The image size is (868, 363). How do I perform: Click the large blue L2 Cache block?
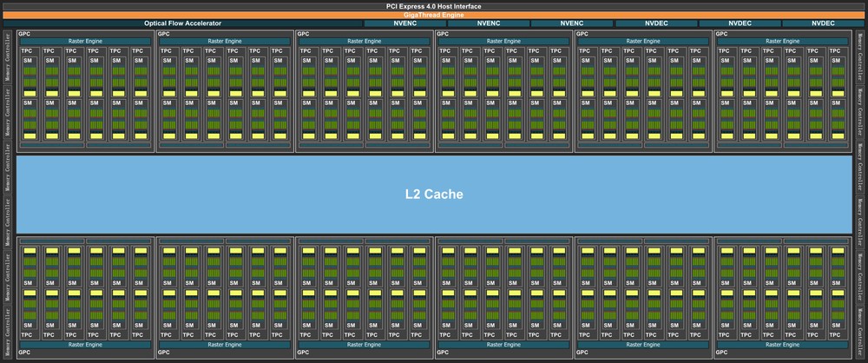click(433, 195)
